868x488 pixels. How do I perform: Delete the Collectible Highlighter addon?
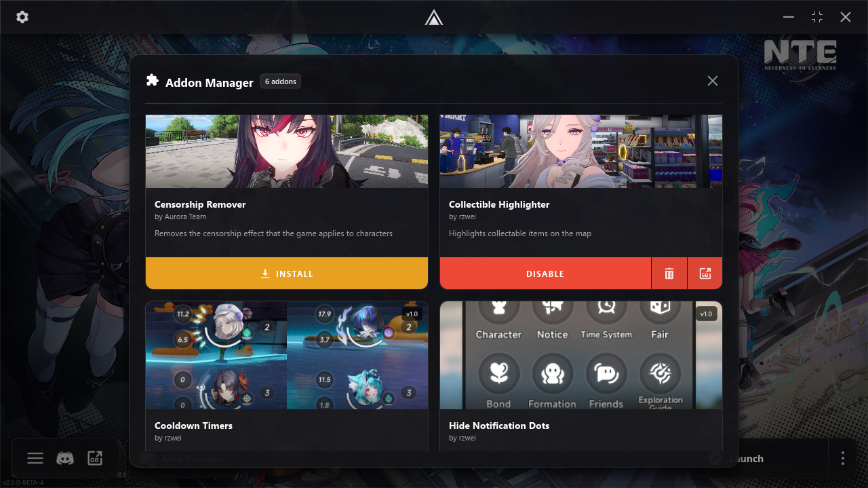[x=669, y=274]
